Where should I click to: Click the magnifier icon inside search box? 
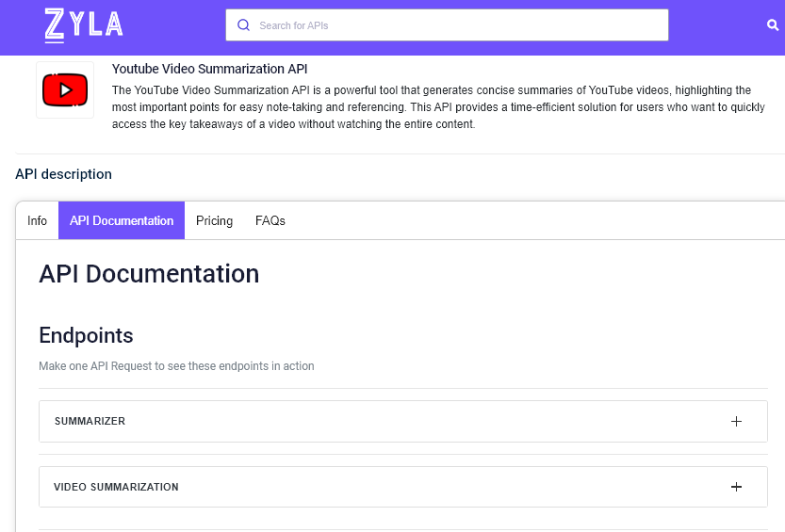[243, 25]
